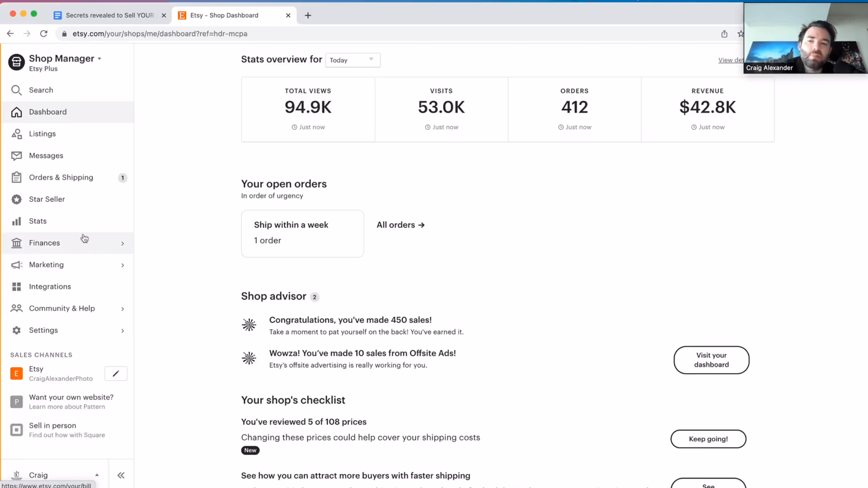
Task: Edit Etsy sales channel pencil icon
Action: click(116, 374)
